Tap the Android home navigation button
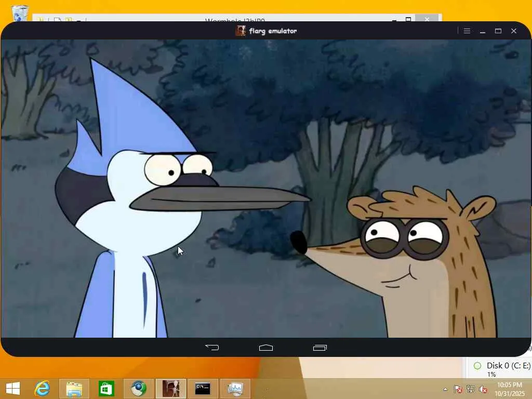The height and width of the screenshot is (399, 532). click(x=265, y=348)
